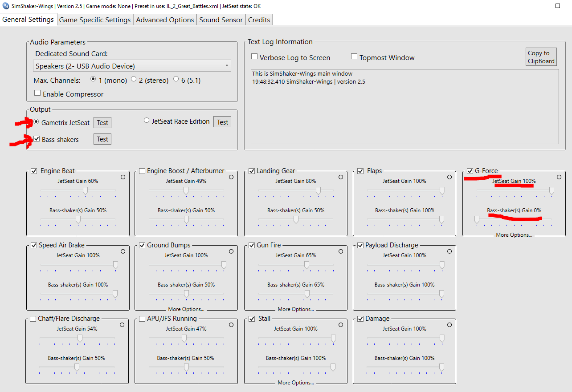Viewport: 572px width, 392px height.
Task: Expand More Options under Stall
Action: (x=296, y=382)
